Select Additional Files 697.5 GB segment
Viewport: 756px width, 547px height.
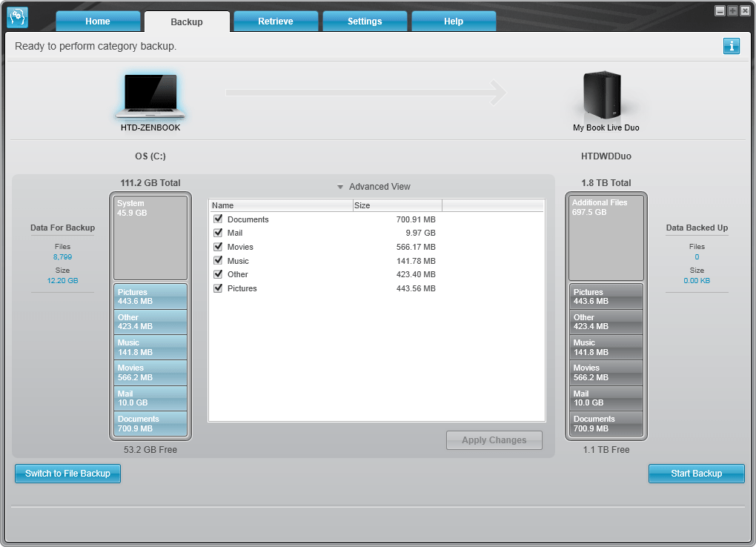click(x=606, y=238)
